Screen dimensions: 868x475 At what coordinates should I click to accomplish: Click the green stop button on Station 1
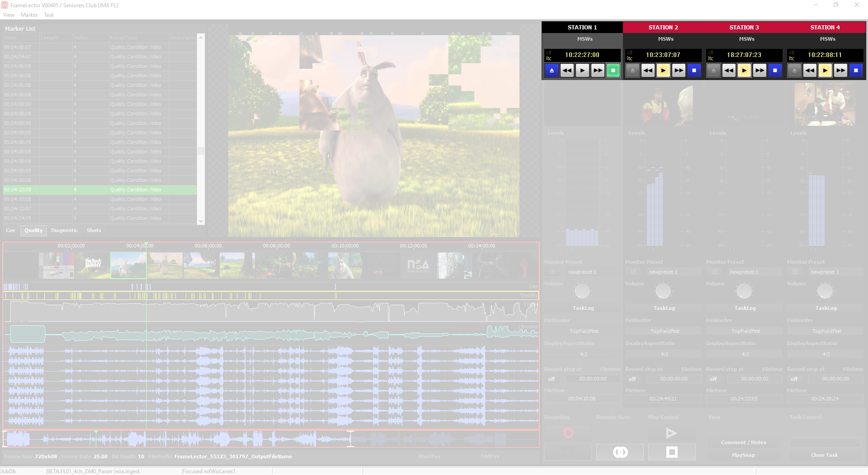point(613,71)
